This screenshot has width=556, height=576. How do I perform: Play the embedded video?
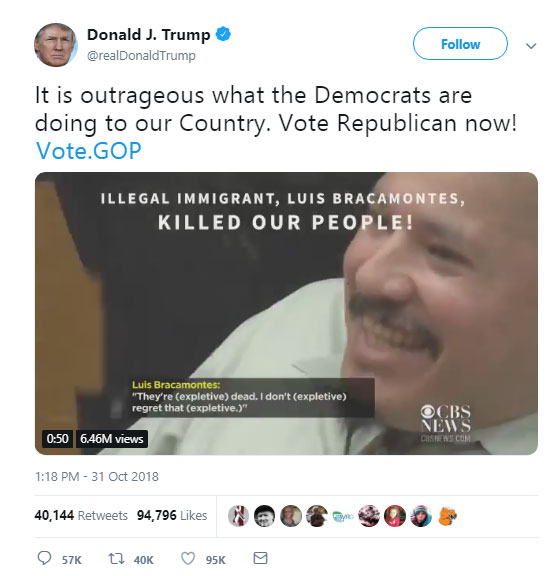pyautogui.click(x=286, y=313)
